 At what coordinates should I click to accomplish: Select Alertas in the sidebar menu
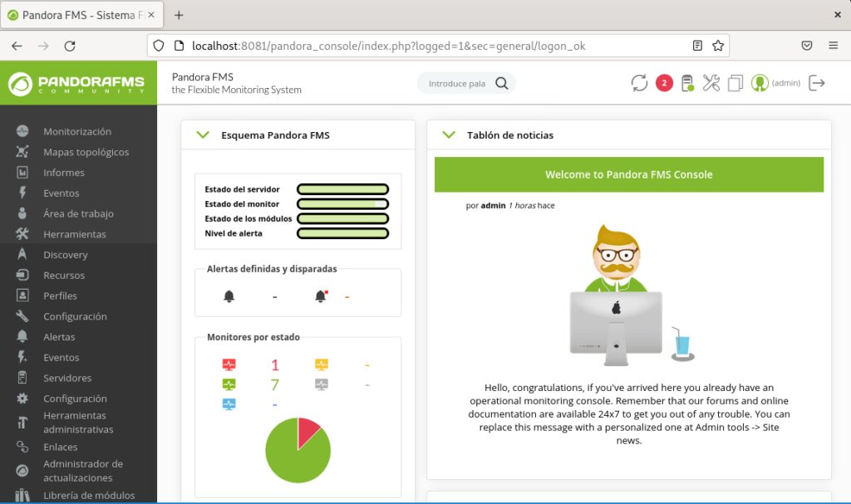pos(60,336)
